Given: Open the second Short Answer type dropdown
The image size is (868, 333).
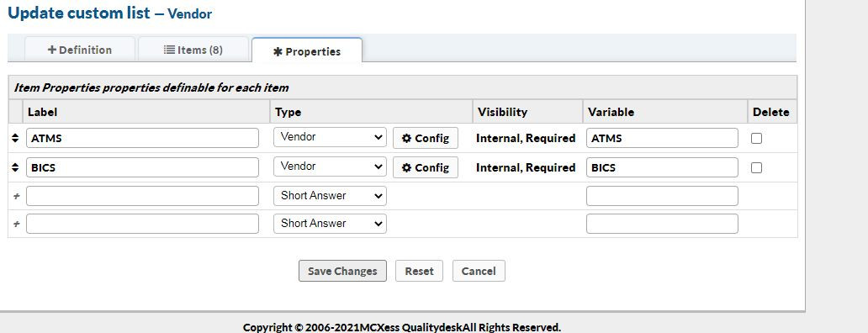Looking at the screenshot, I should [x=330, y=224].
